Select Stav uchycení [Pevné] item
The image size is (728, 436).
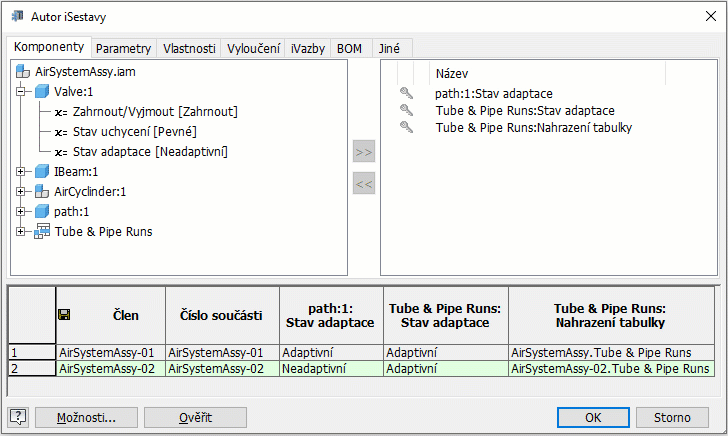point(135,131)
